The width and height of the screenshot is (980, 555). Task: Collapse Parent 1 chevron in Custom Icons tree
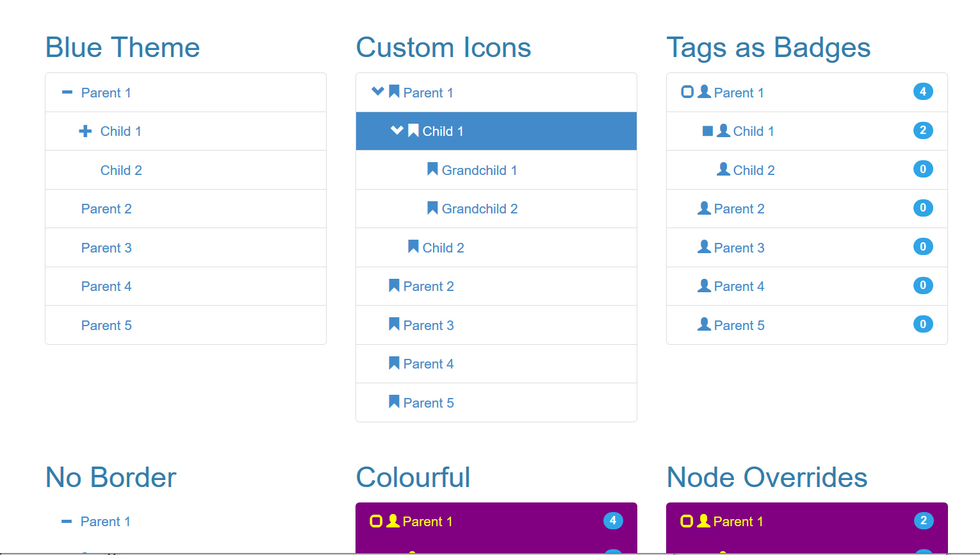click(x=378, y=92)
